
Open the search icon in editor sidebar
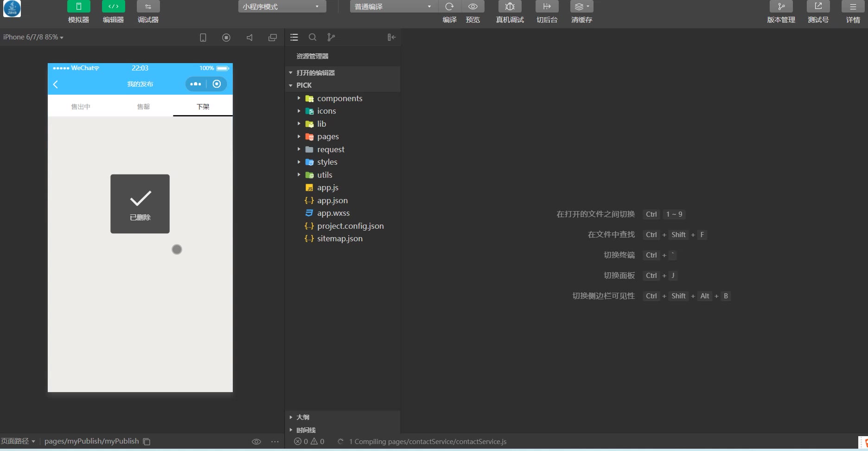coord(313,38)
